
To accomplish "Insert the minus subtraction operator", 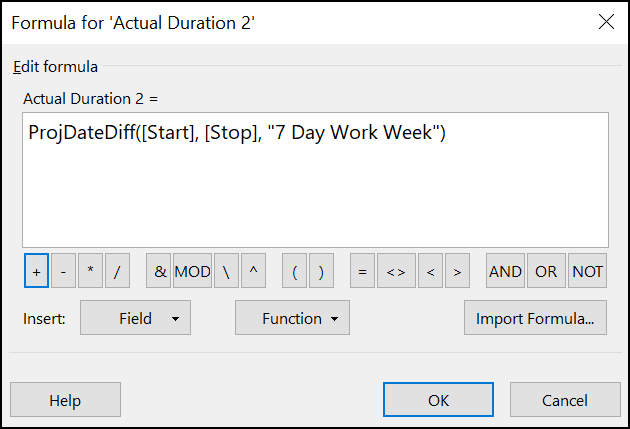I will 63,271.
